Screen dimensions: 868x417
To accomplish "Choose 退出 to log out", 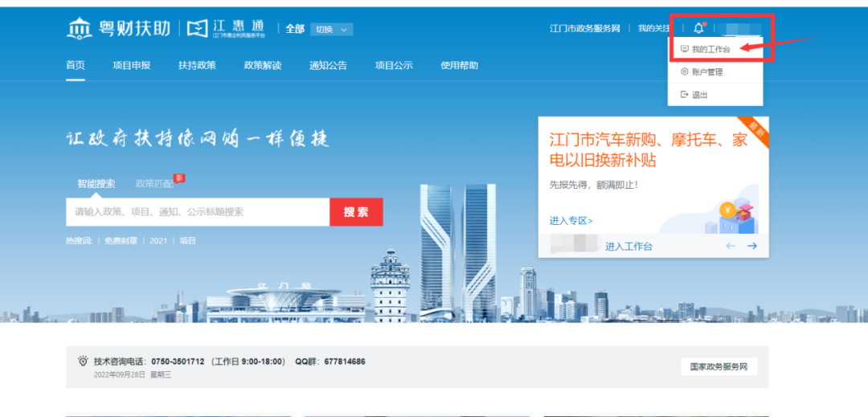I will point(698,95).
